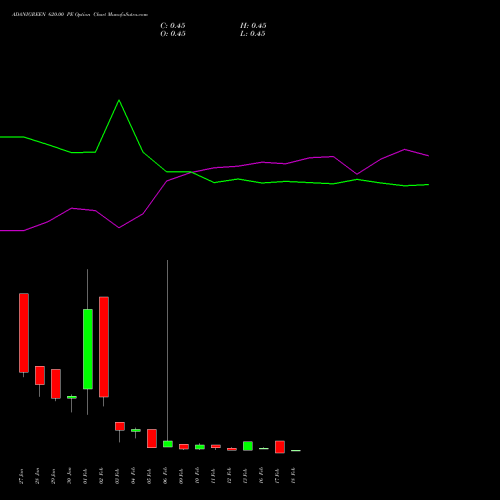Click the peak of the green indicator line
The image size is (500, 500).
(119, 100)
